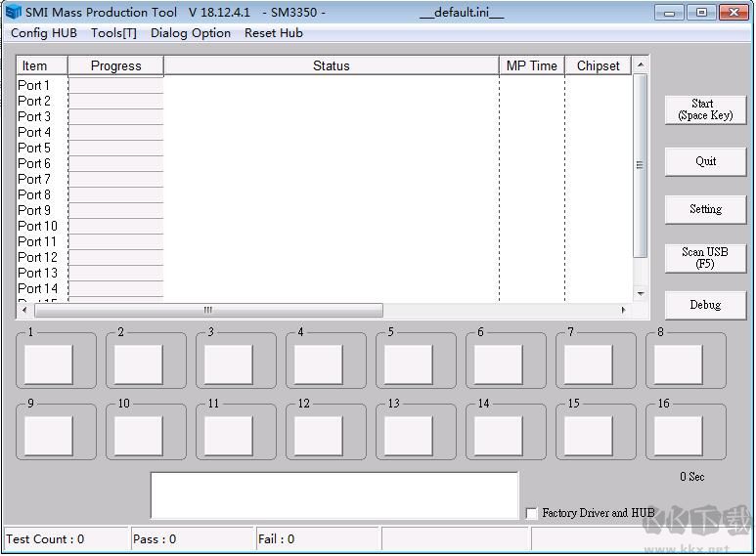
Task: Minimize the SMI Mass Production Tool window
Action: 669,13
